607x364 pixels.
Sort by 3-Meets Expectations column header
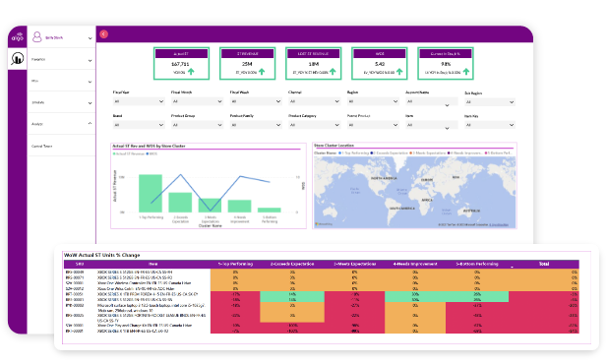tap(354, 264)
